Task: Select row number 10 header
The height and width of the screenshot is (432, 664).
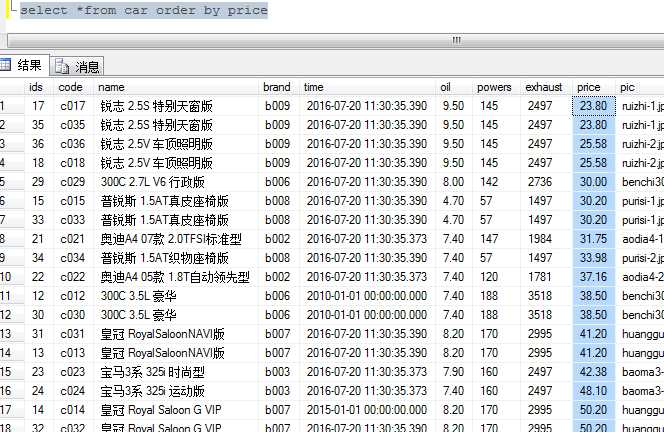Action: 12,277
